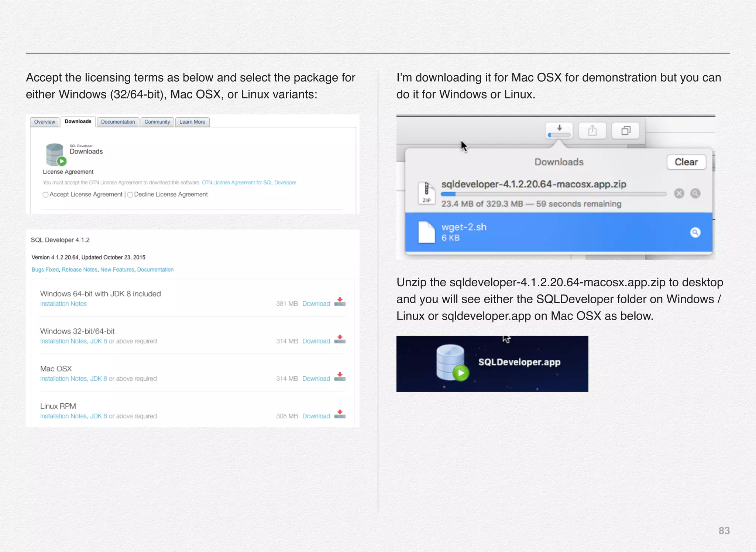Open the Community tab
Image resolution: width=756 pixels, height=552 pixels.
157,122
